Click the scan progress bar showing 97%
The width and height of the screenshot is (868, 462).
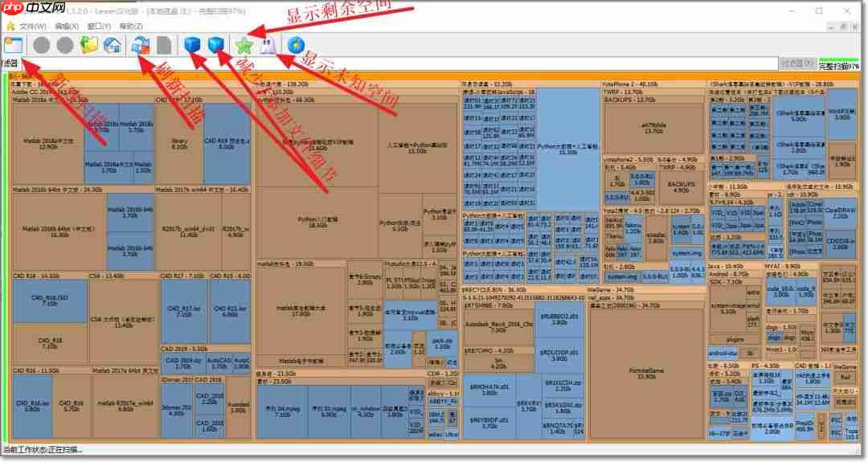point(839,64)
